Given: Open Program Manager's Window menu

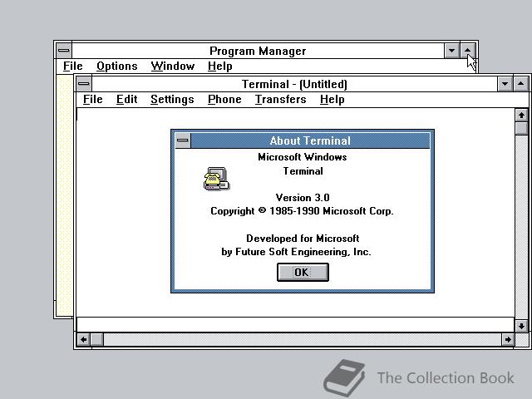Looking at the screenshot, I should (x=173, y=66).
